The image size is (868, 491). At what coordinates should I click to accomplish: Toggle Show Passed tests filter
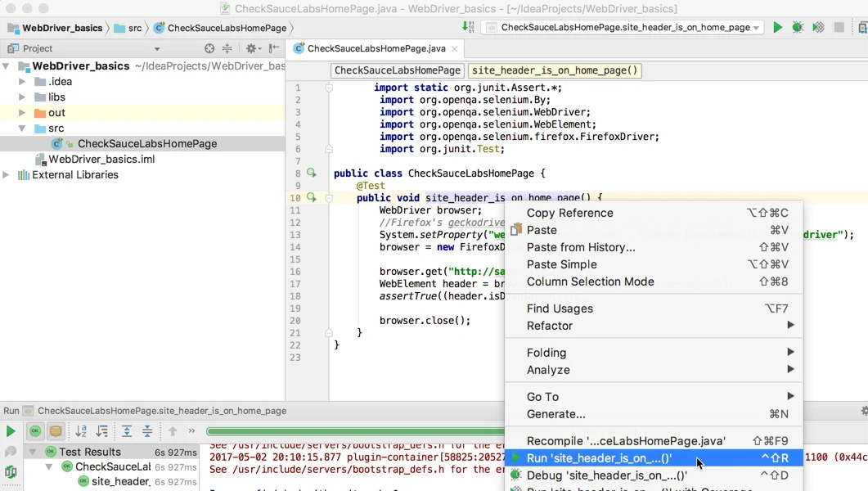pos(34,430)
